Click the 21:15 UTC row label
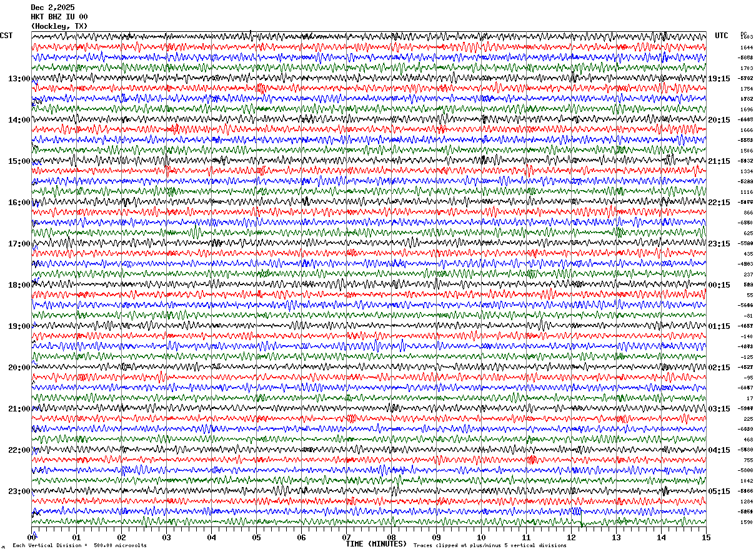 (x=719, y=161)
